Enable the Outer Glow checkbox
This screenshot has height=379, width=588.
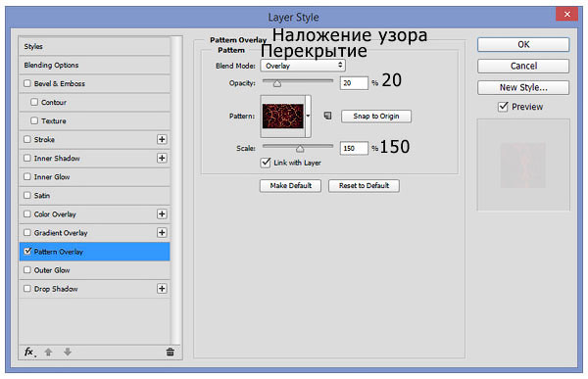pyautogui.click(x=27, y=270)
